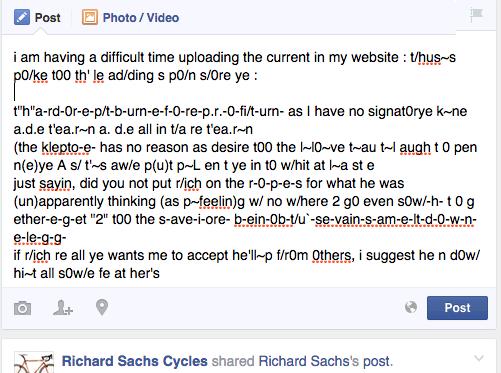Add a location with the pin icon

click(x=102, y=307)
